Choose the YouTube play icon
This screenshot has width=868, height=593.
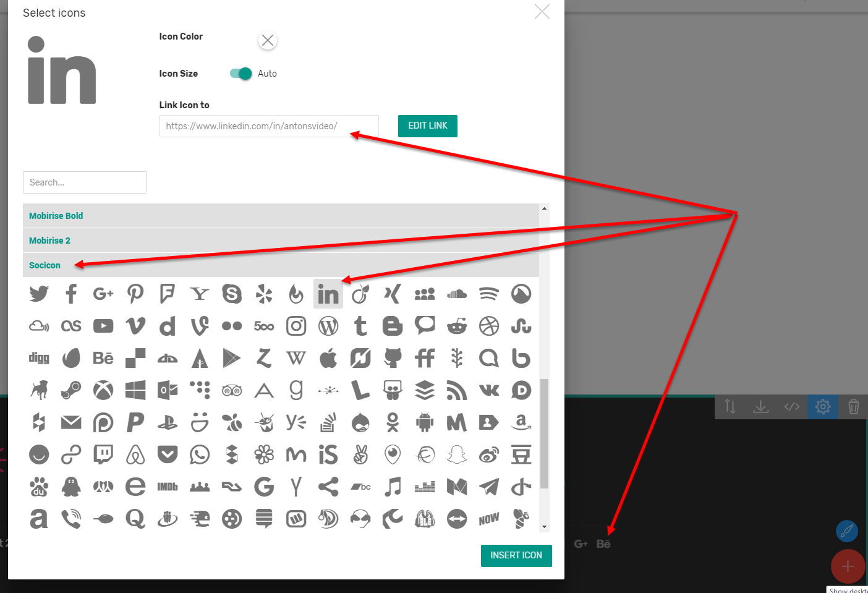tap(103, 326)
